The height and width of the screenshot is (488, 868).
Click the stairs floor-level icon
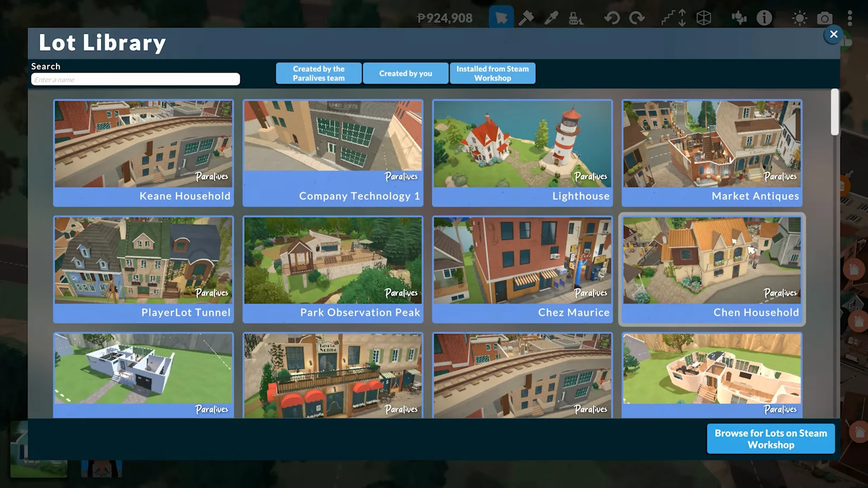674,18
